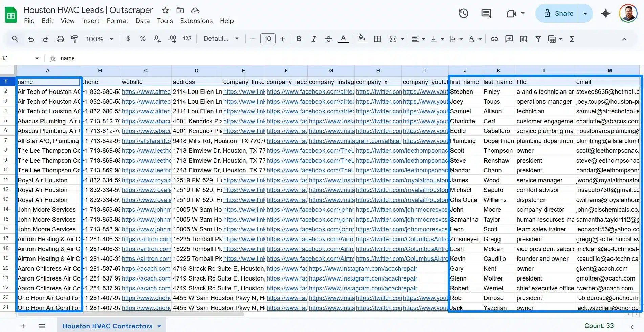Open the Extensions menu
Screen dimensions: 644x332
[x=196, y=21]
